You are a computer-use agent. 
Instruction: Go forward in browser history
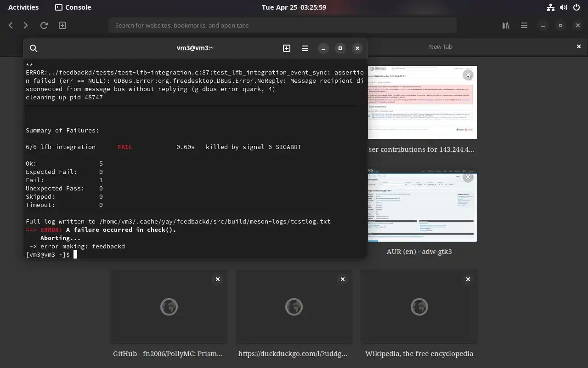26,26
